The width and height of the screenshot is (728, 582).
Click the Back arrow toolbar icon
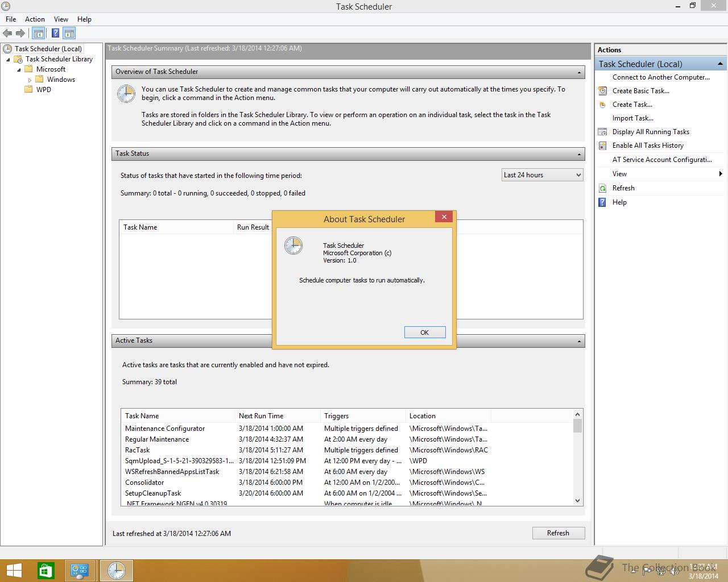[x=7, y=34]
